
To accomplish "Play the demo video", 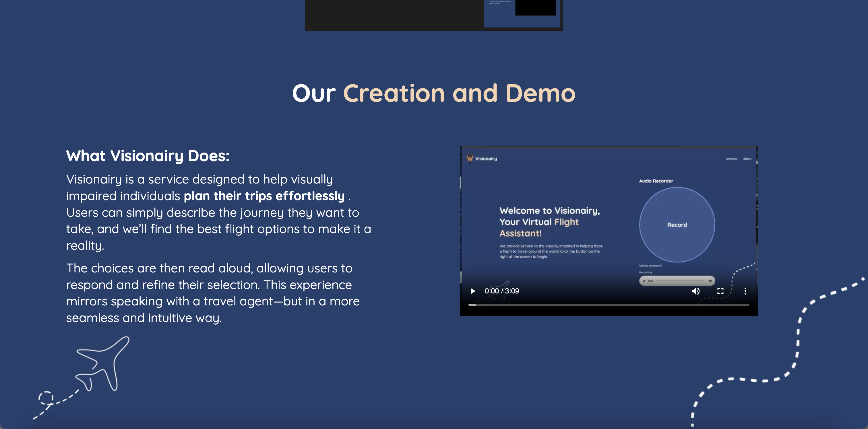I will (x=473, y=291).
